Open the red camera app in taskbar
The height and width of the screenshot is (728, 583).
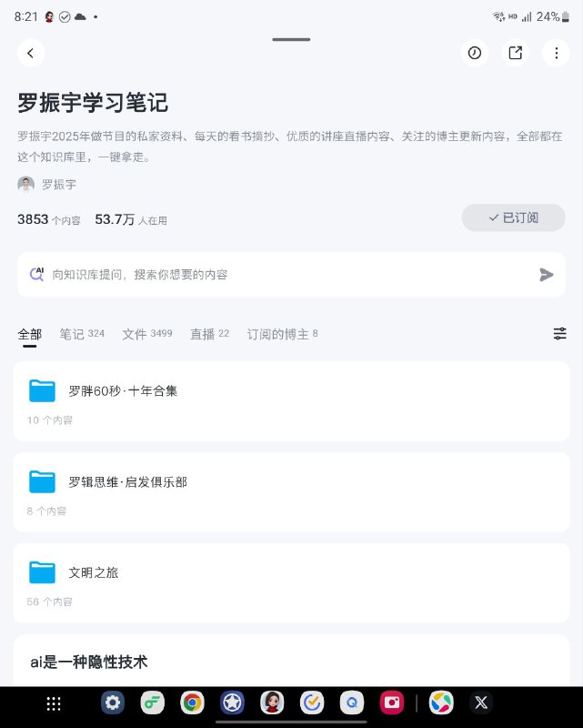(392, 703)
